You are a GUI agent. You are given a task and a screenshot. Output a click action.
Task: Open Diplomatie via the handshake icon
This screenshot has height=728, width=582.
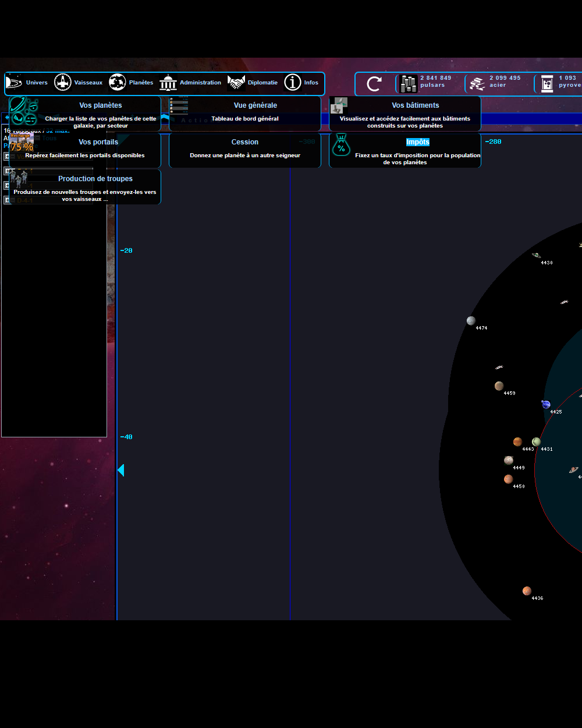(236, 83)
